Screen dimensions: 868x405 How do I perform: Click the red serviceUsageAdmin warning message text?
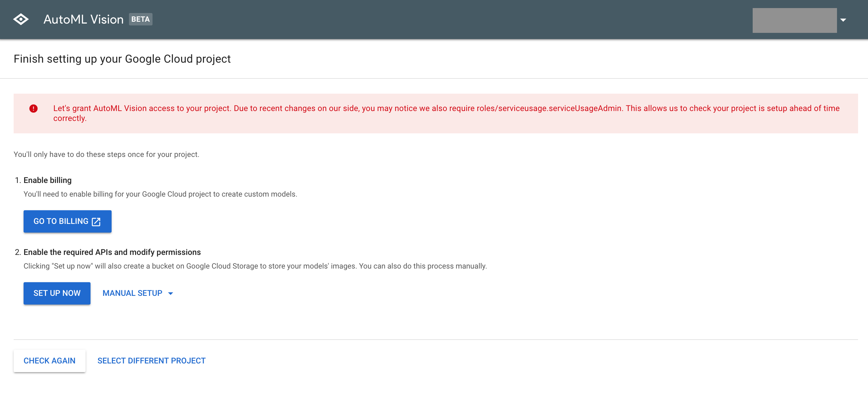(446, 113)
